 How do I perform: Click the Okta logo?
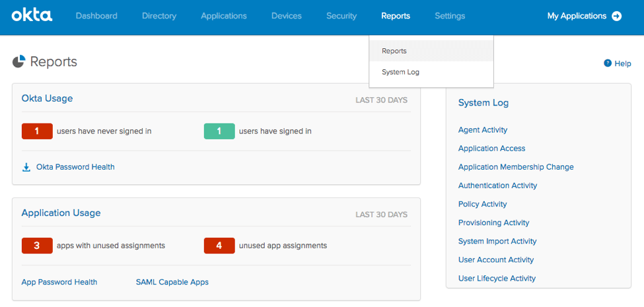coord(32,15)
